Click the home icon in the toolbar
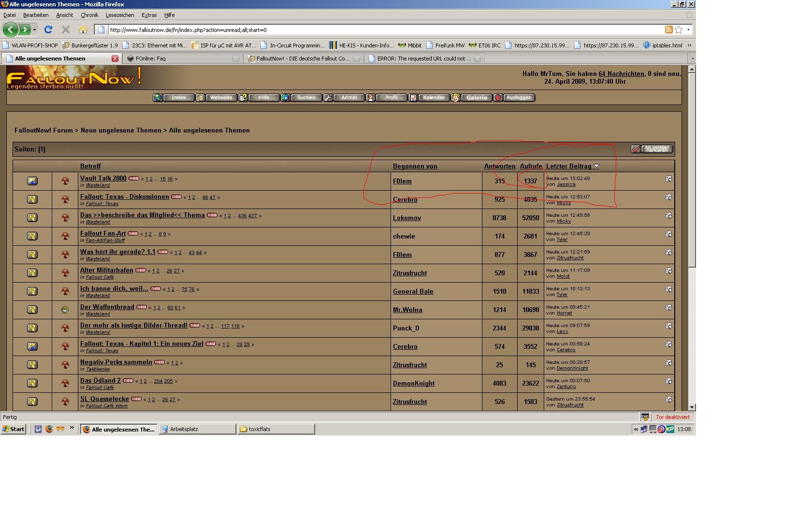 83,30
